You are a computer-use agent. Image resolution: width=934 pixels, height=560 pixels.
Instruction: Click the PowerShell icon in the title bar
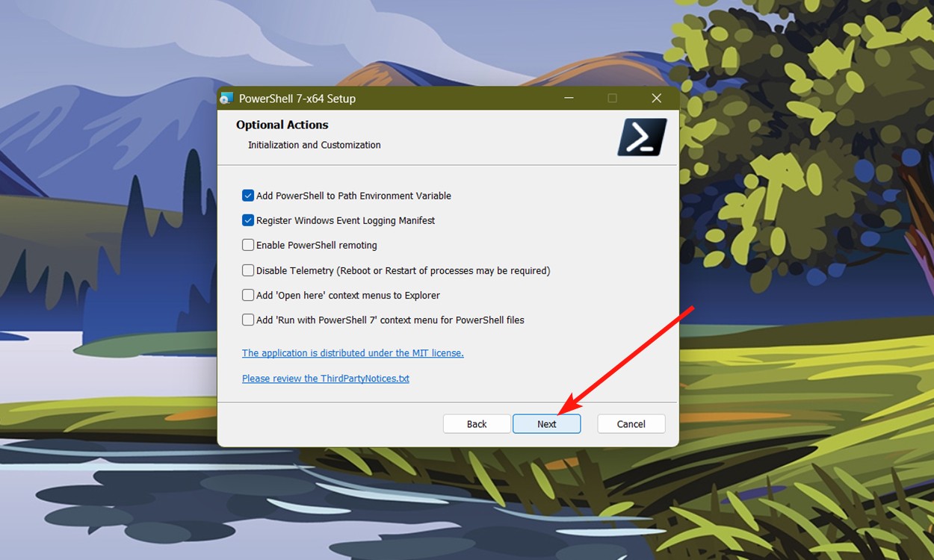(226, 98)
